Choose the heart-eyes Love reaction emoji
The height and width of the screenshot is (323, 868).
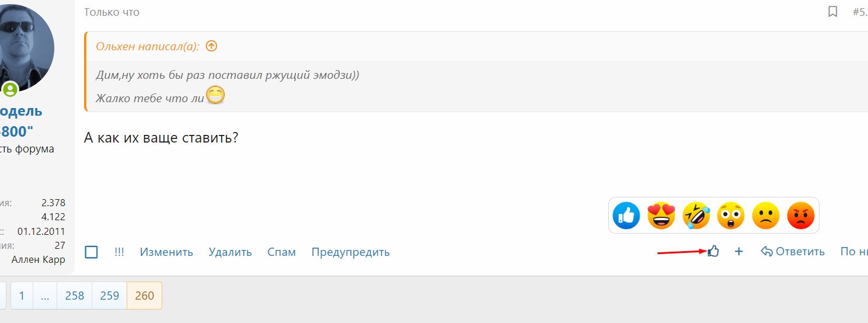661,216
